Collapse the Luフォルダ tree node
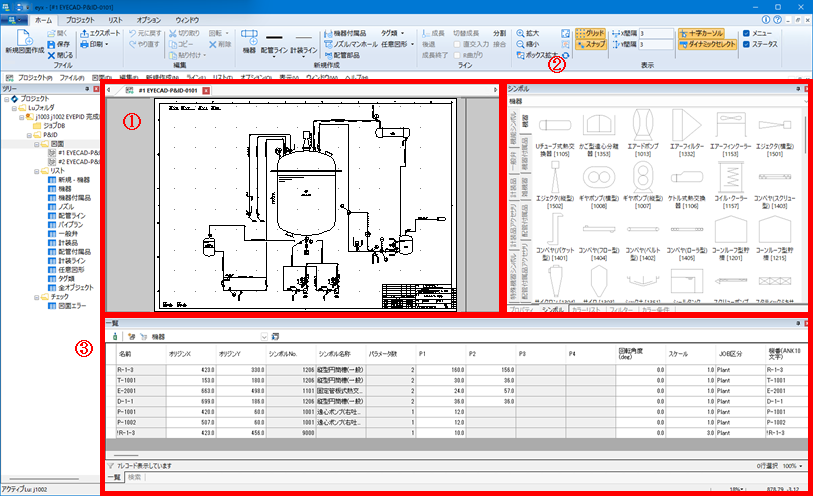 click(x=14, y=108)
